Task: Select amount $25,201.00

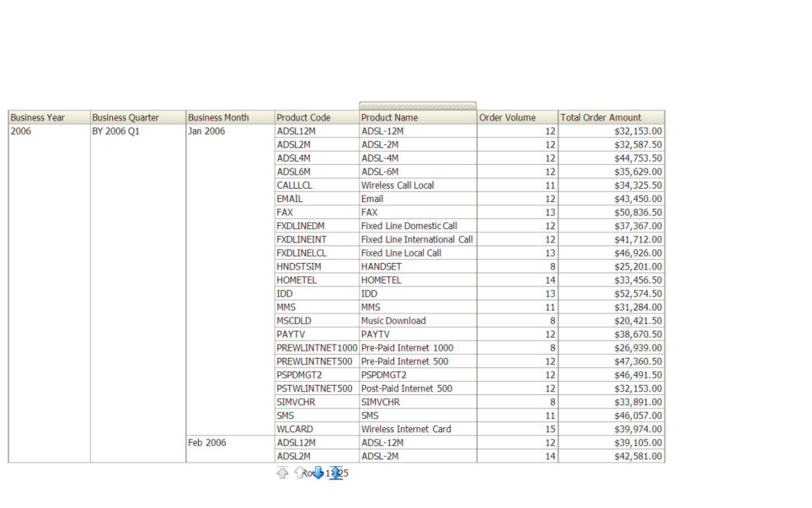Action: point(638,267)
